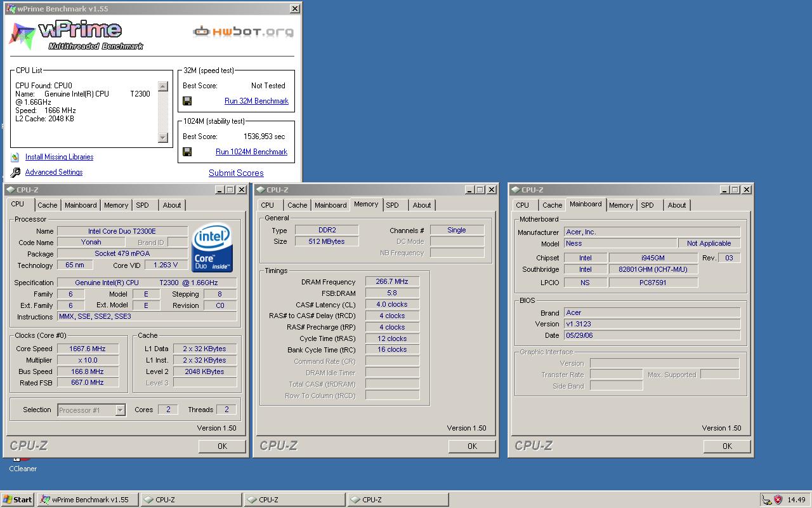Click the Multiplier value x 10.0
Screen dimensions: 812x508
point(88,360)
